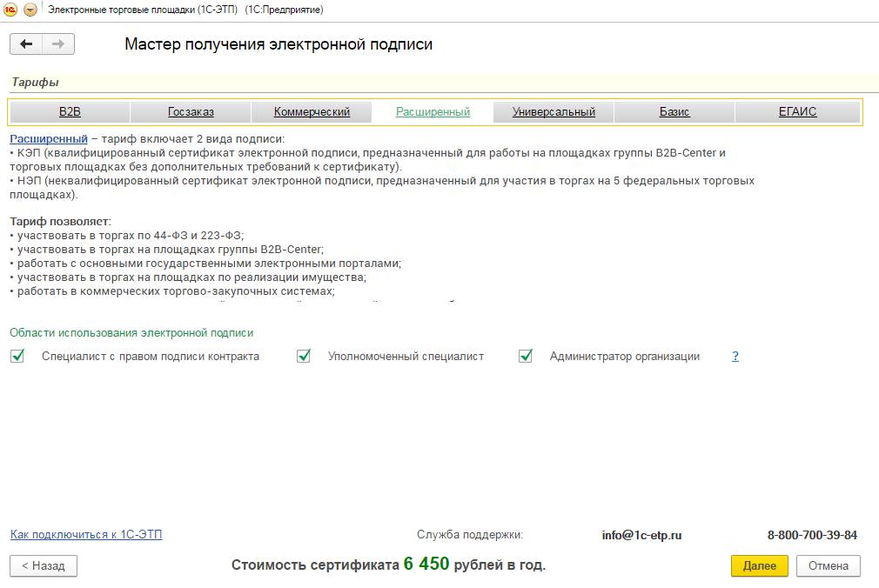
Task: Select the Коммерческий tariff tab
Action: (x=312, y=111)
